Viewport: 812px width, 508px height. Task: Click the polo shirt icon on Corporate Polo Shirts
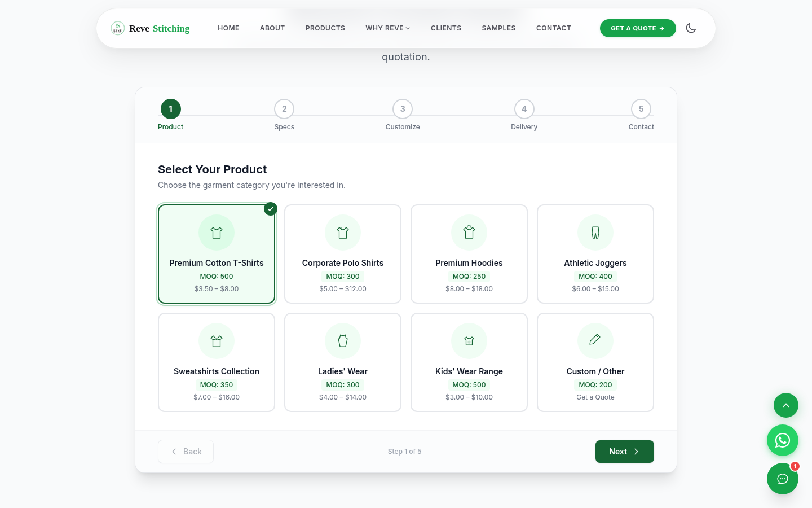(343, 233)
